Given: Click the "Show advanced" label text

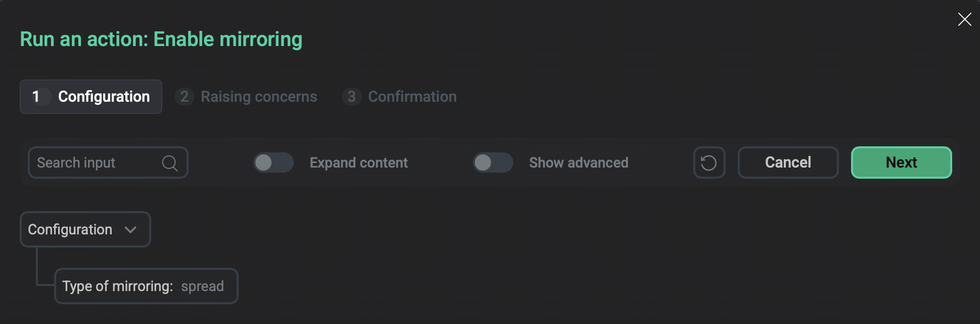Looking at the screenshot, I should (578, 163).
